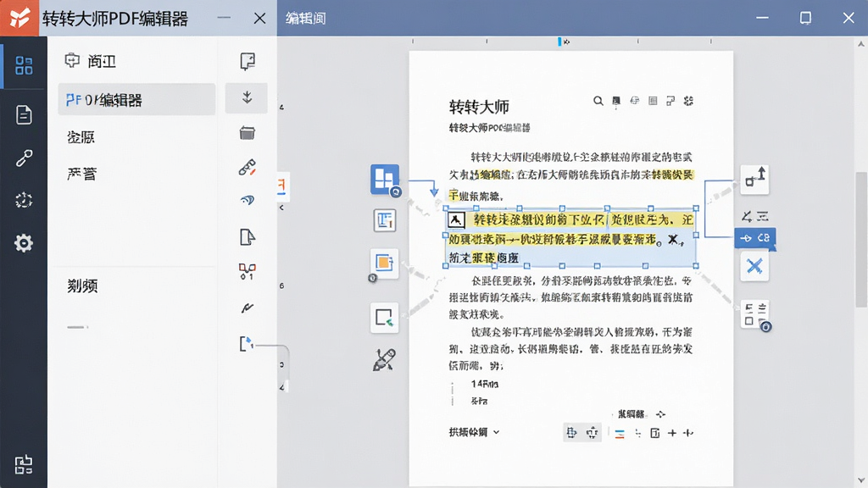Select the blue layout tool left of the page

(x=385, y=180)
